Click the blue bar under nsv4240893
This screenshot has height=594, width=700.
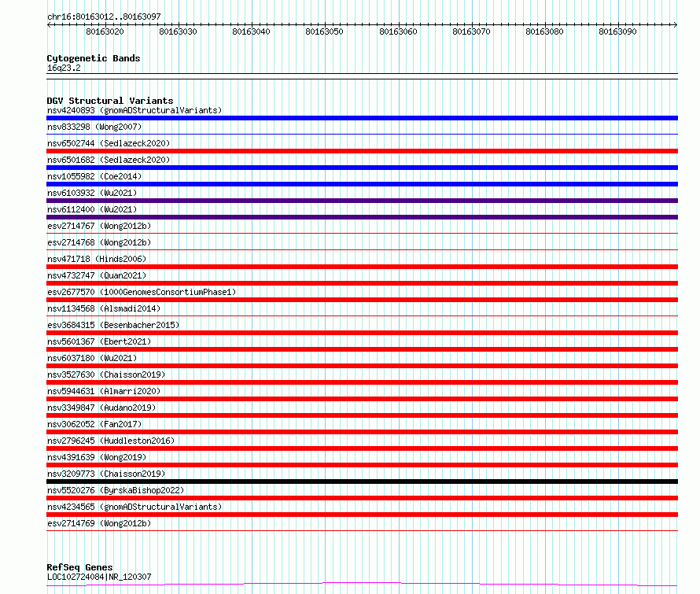[362, 118]
